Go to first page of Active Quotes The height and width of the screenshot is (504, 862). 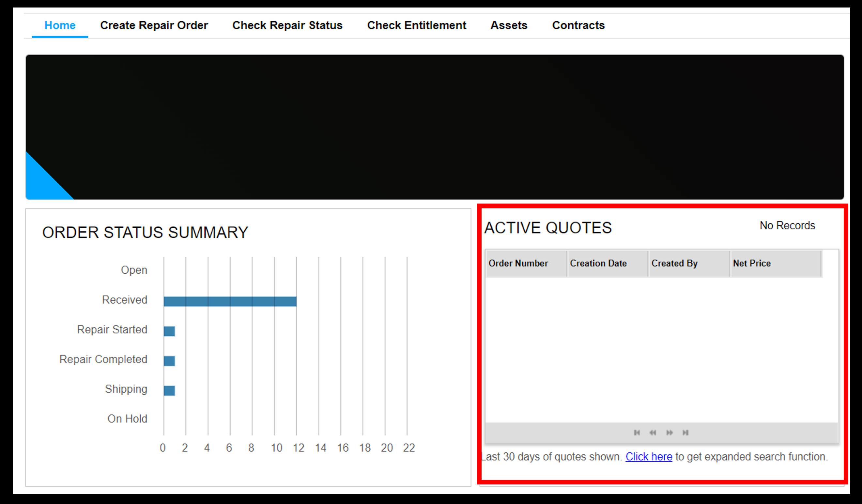(637, 433)
